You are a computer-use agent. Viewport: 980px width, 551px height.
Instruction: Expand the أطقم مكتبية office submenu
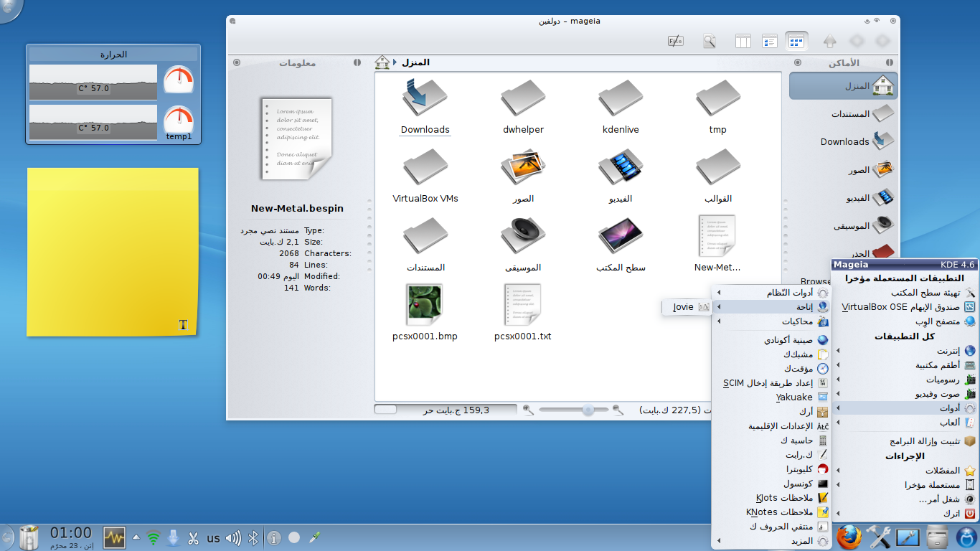(905, 365)
